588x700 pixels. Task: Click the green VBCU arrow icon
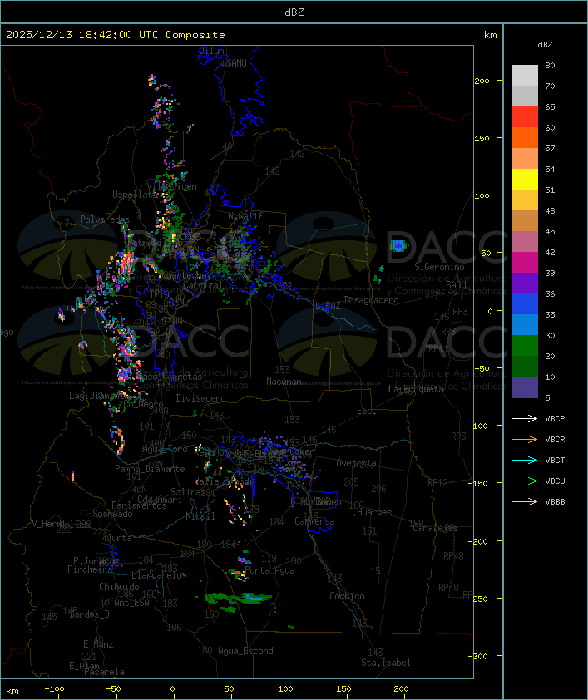pyautogui.click(x=525, y=481)
